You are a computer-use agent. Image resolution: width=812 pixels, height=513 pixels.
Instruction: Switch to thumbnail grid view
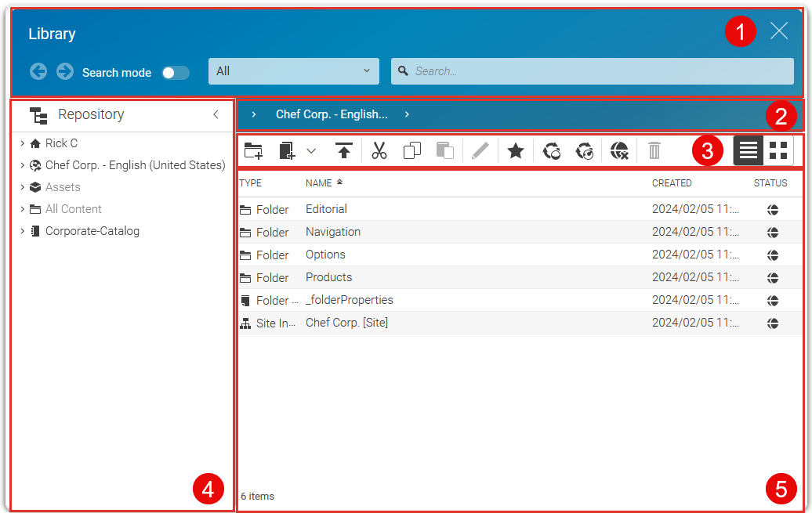click(778, 150)
